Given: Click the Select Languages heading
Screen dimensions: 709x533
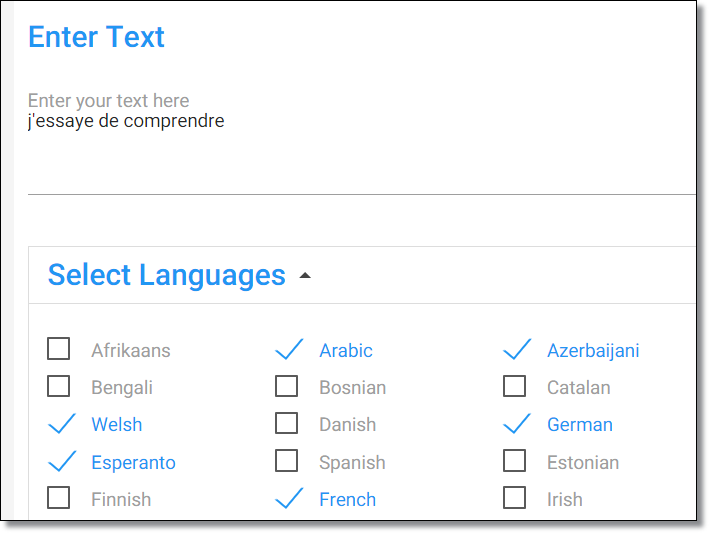Looking at the screenshot, I should (166, 275).
